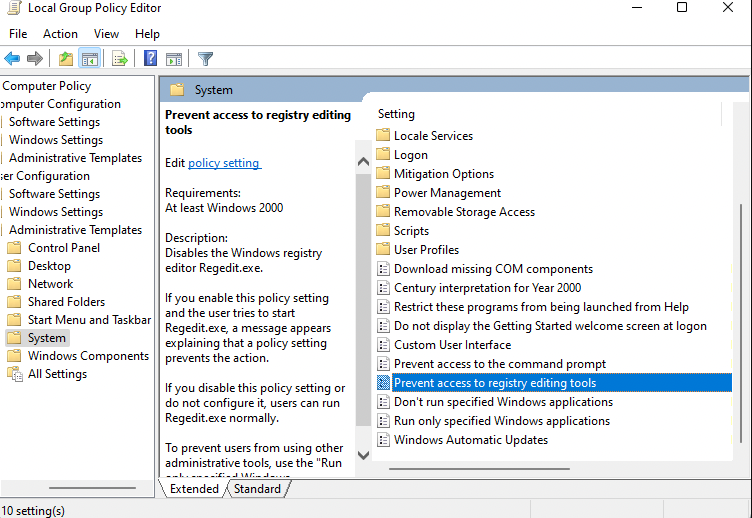Select Windows Components in the tree
Image resolution: width=752 pixels, height=518 pixels.
pos(88,355)
